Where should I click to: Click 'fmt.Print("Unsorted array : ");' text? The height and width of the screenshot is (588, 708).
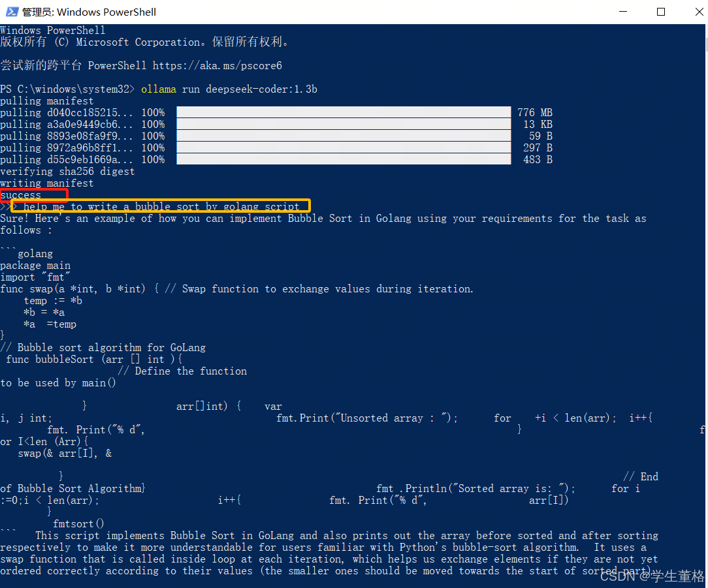point(367,418)
